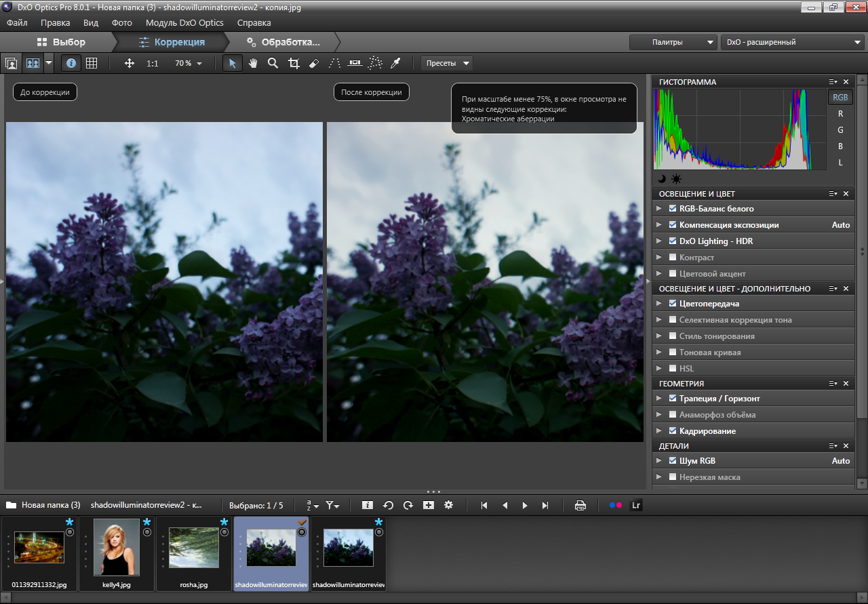Rotate image left in filmstrip toolbar

coord(388,505)
